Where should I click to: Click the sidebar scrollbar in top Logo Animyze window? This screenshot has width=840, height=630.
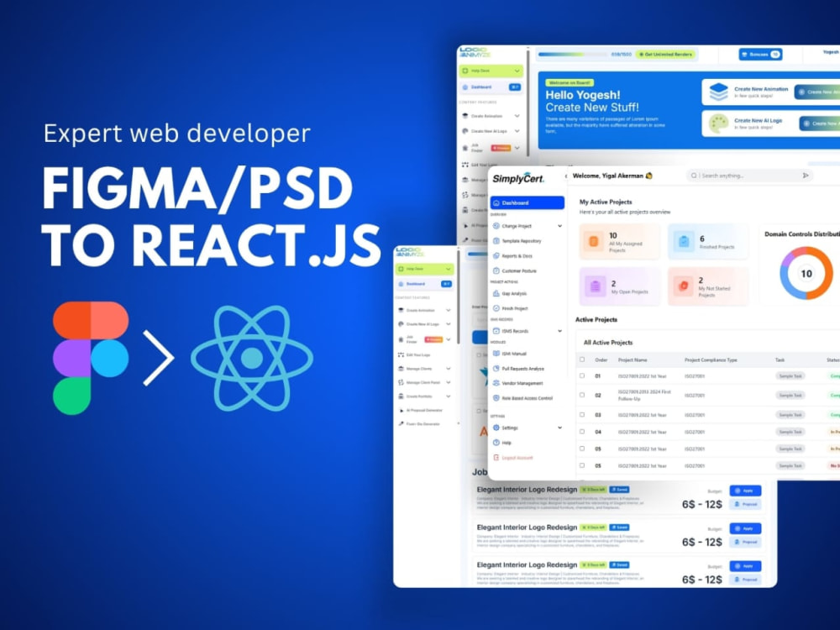point(528,102)
